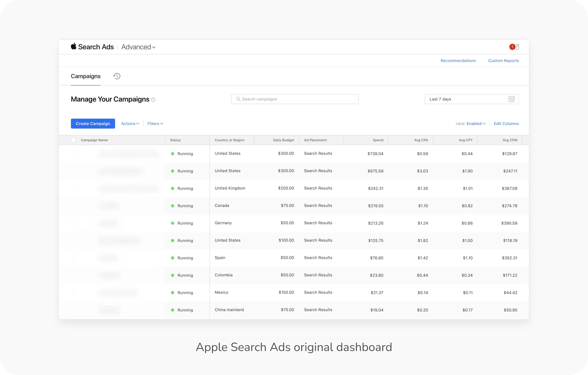Sort by Ad Placement column header
Viewport: 588px width, 375px height.
(315, 140)
